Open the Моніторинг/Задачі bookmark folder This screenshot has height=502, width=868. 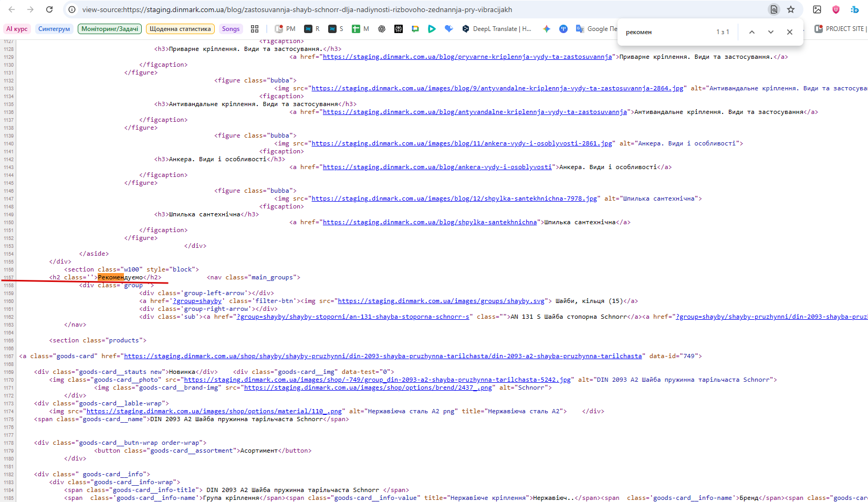click(110, 29)
